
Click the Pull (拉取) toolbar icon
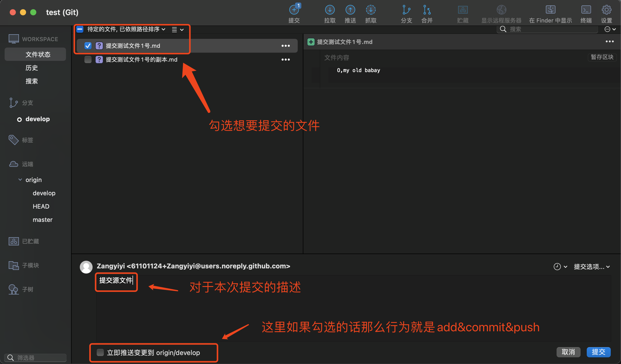330,10
